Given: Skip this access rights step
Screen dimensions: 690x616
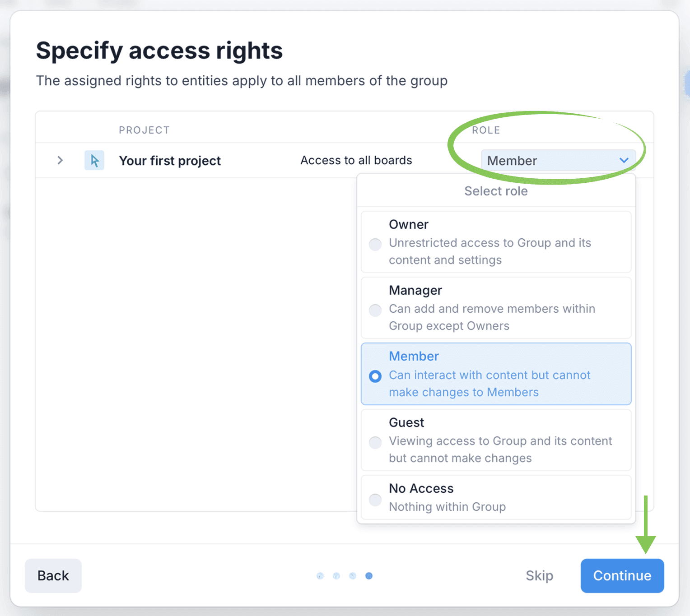Looking at the screenshot, I should (x=539, y=575).
